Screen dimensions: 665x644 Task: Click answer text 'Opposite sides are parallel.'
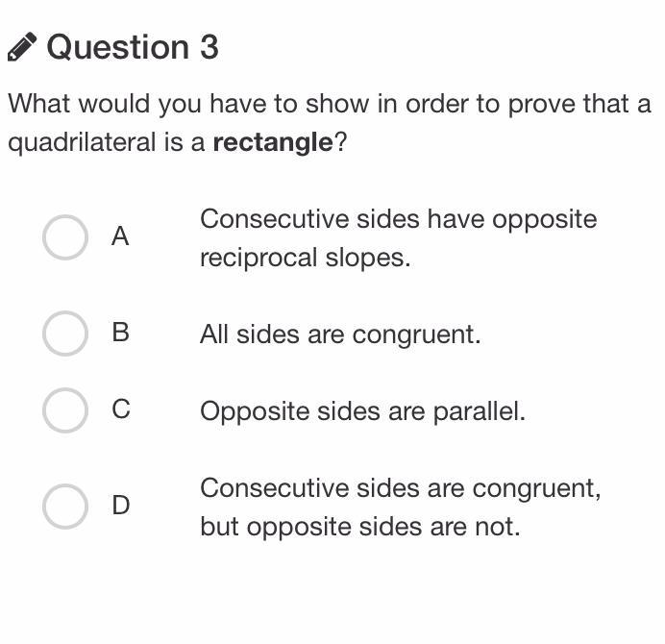tap(362, 411)
